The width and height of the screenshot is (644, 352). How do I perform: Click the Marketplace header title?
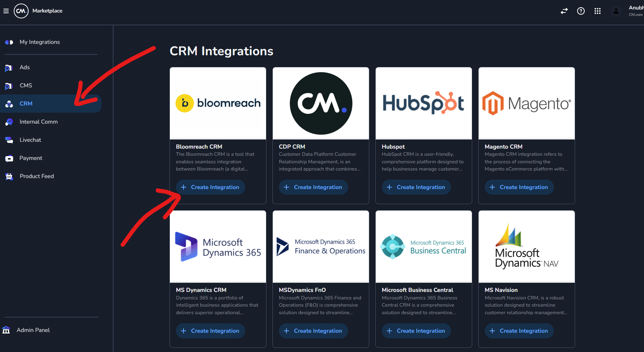[x=47, y=11]
